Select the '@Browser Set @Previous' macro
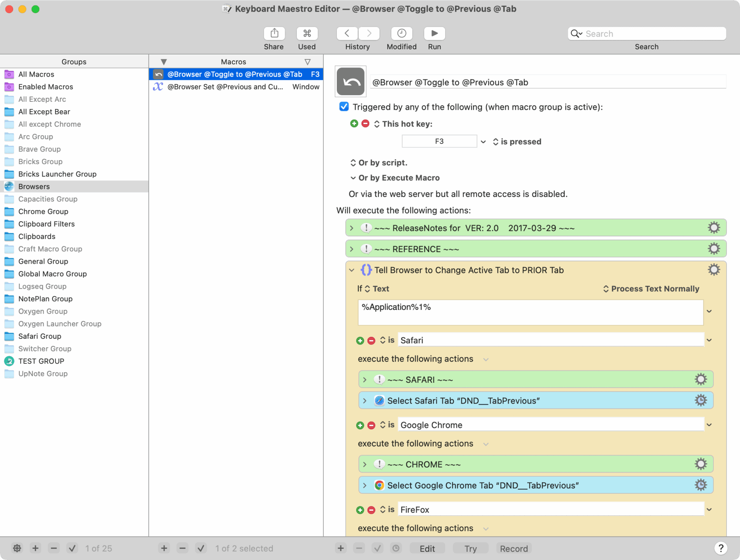The height and width of the screenshot is (560, 740). pos(225,87)
